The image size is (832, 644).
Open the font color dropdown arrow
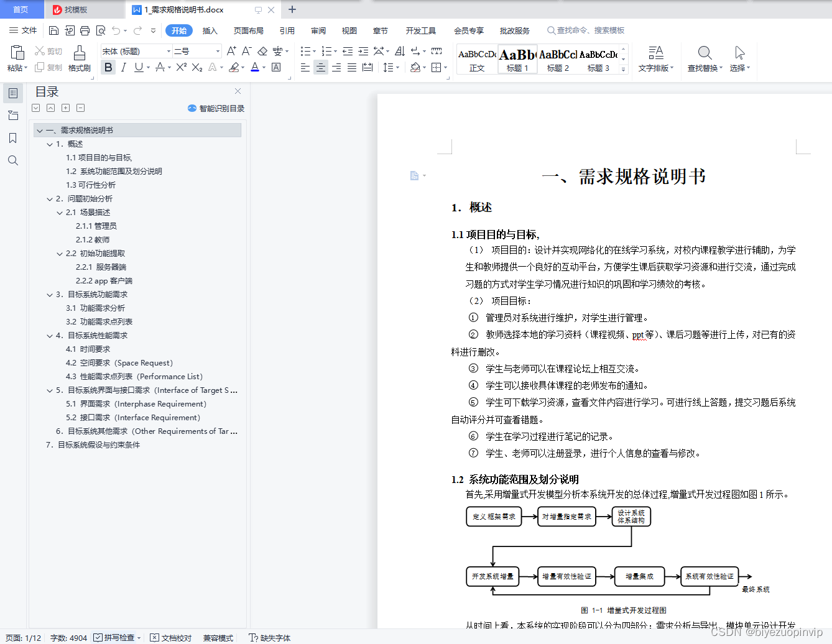coord(264,67)
